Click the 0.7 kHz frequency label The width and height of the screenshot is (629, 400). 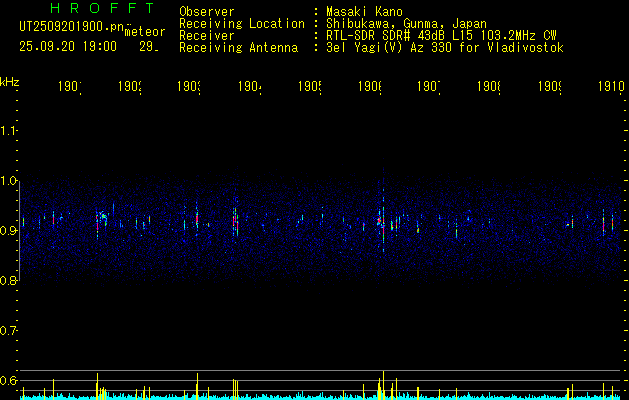click(8, 331)
